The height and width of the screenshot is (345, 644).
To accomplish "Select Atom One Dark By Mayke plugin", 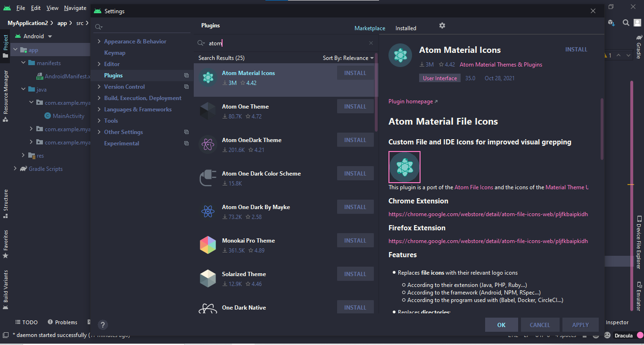I will pyautogui.click(x=286, y=212).
